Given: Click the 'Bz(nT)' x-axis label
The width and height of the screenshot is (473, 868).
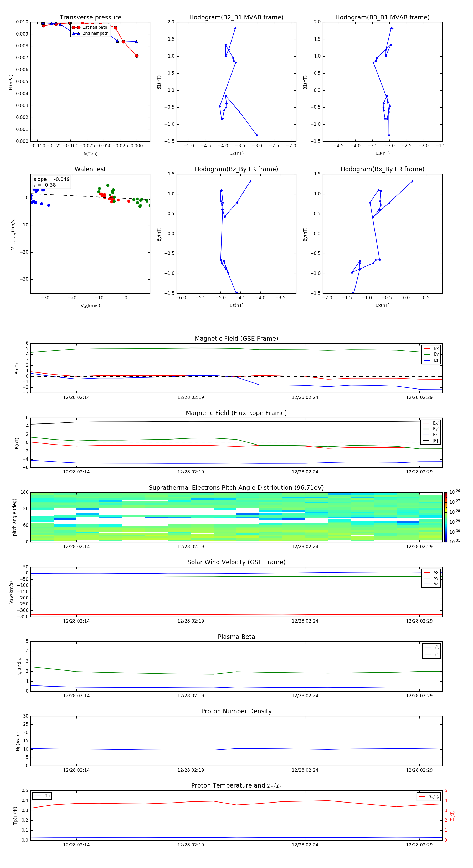Looking at the screenshot, I should tap(236, 305).
